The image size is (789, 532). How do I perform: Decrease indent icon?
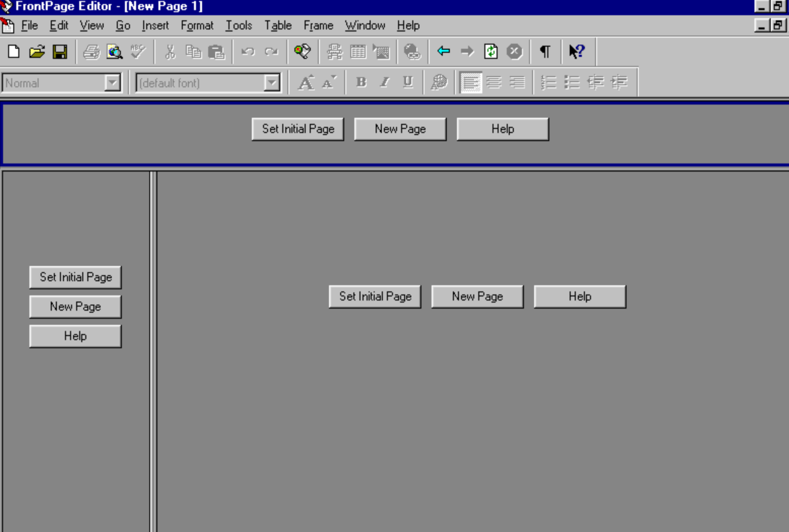point(596,82)
